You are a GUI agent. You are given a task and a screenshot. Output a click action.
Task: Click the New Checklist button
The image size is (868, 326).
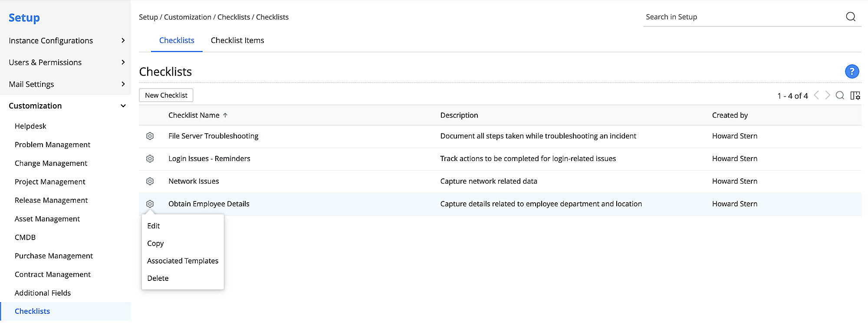(x=166, y=95)
